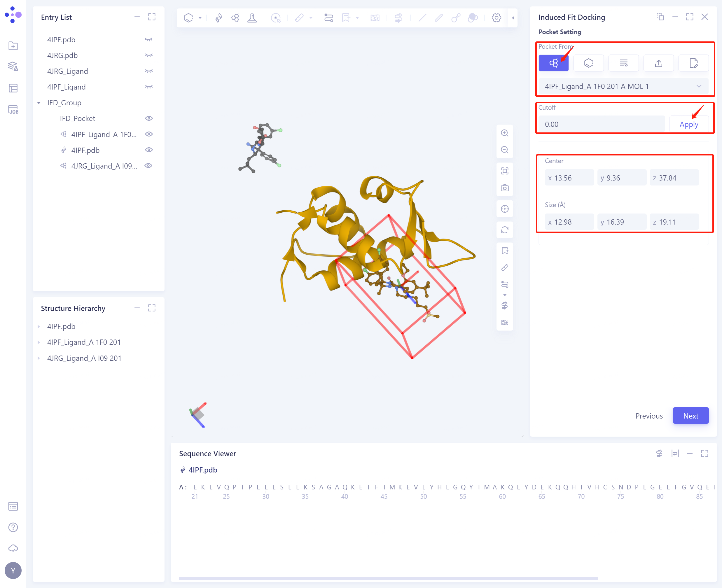
Task: Open the Jobs panel in the left sidebar
Action: (13, 109)
